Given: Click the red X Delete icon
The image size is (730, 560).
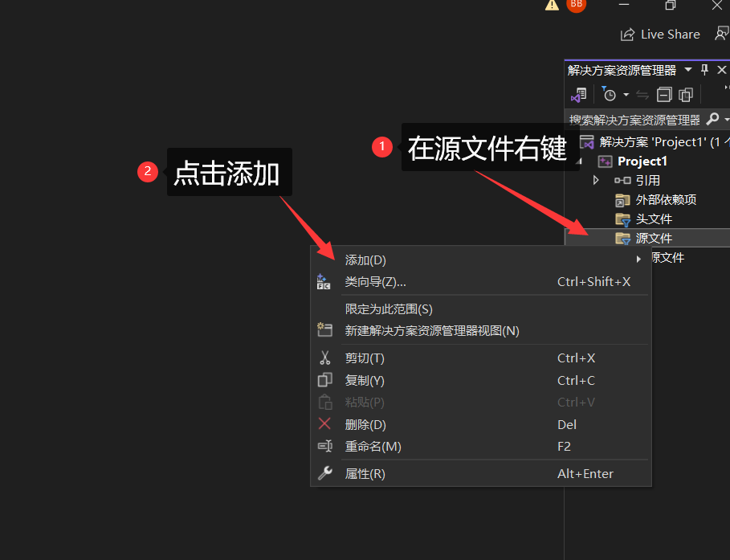Looking at the screenshot, I should click(x=324, y=424).
